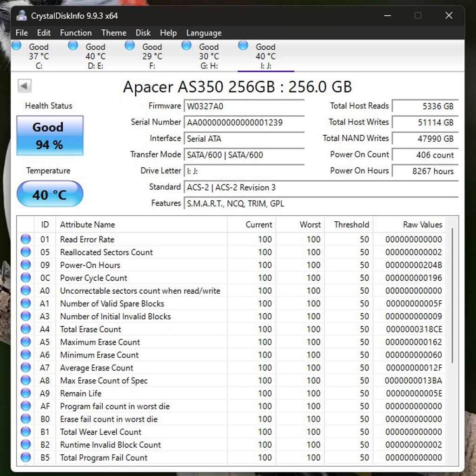The height and width of the screenshot is (476, 476).
Task: Click the status icon for Average Erase Count
Action: (x=26, y=367)
